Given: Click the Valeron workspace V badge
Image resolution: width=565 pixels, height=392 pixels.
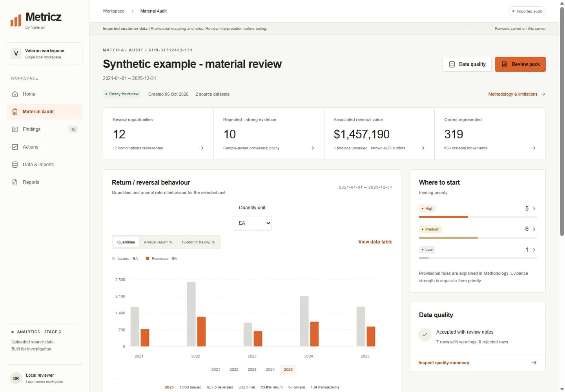Looking at the screenshot, I should click(16, 54).
